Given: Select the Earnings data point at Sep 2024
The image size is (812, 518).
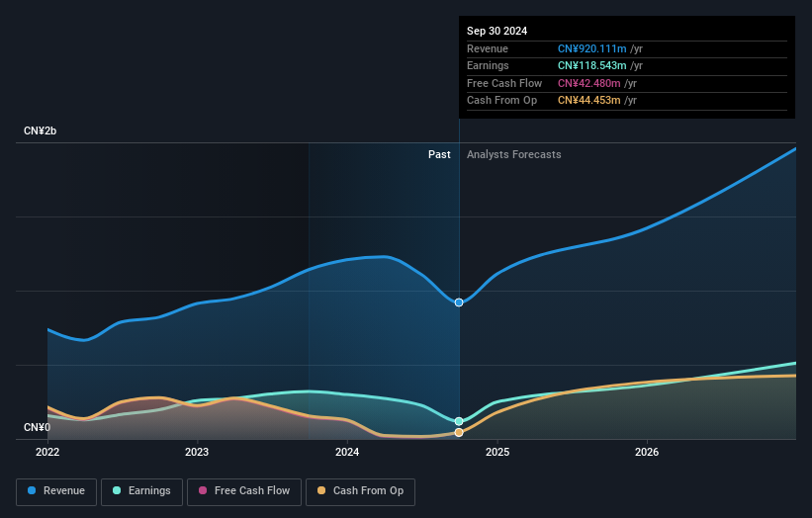Looking at the screenshot, I should click(x=459, y=422).
